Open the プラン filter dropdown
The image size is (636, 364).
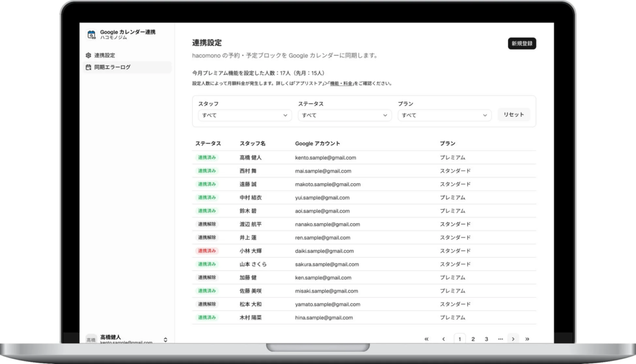click(x=445, y=115)
